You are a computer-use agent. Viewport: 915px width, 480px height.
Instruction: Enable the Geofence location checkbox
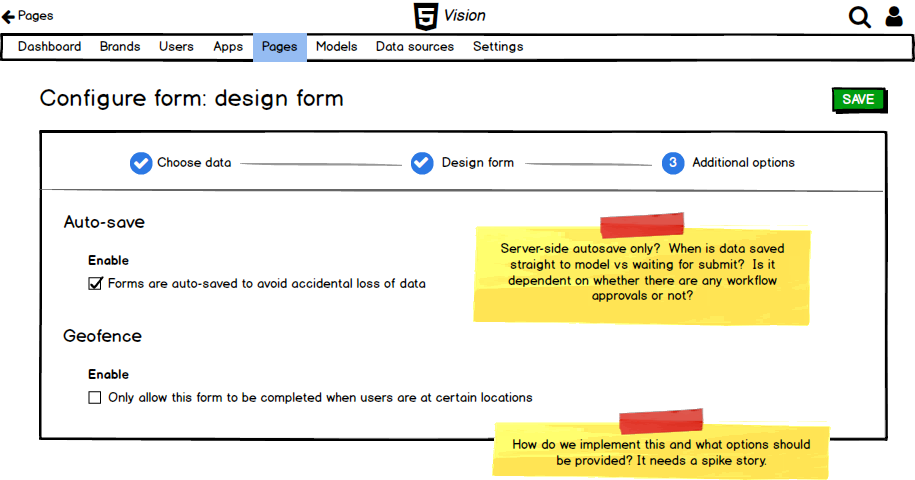coord(95,398)
